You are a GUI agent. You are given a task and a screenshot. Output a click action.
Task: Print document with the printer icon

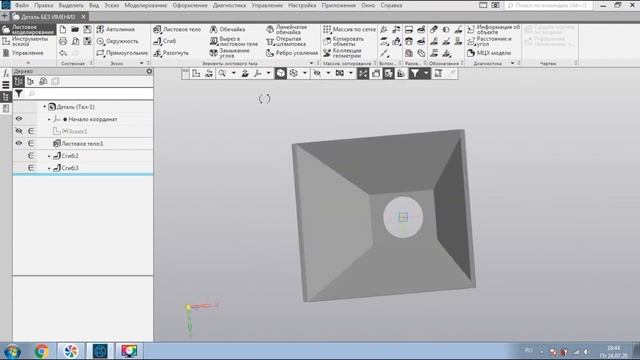tap(63, 41)
